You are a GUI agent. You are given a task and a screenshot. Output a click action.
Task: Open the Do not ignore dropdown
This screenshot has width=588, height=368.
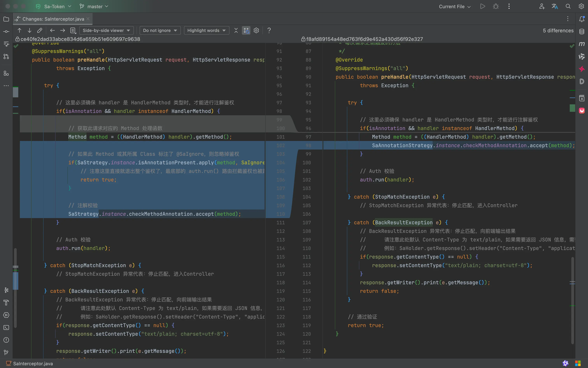tap(160, 30)
